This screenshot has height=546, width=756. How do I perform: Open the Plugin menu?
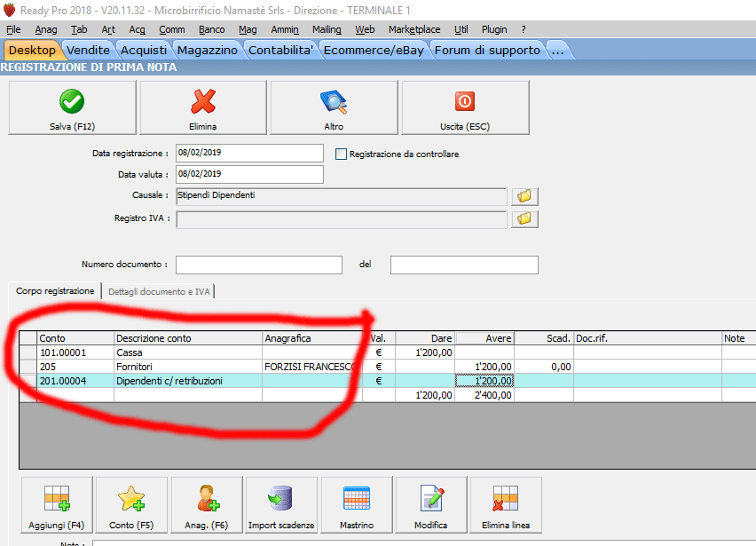click(494, 29)
